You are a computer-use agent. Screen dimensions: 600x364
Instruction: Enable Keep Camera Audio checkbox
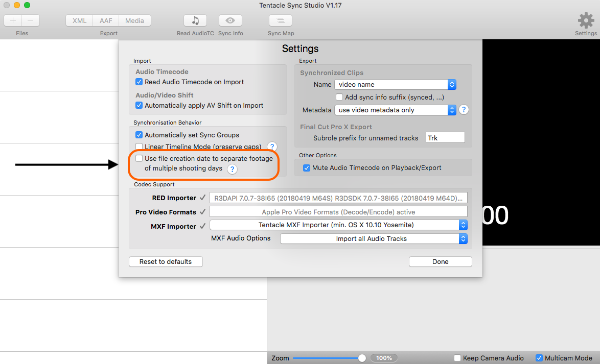pos(457,358)
